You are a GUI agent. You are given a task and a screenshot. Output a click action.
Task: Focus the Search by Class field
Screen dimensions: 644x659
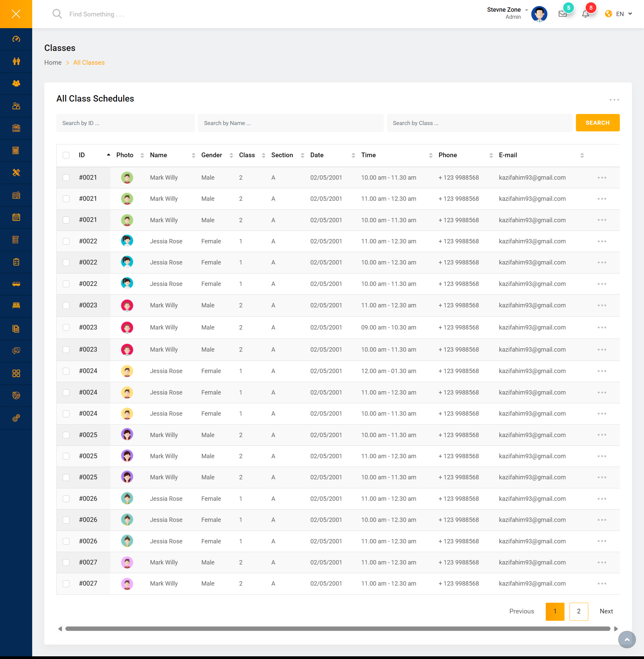pos(479,123)
